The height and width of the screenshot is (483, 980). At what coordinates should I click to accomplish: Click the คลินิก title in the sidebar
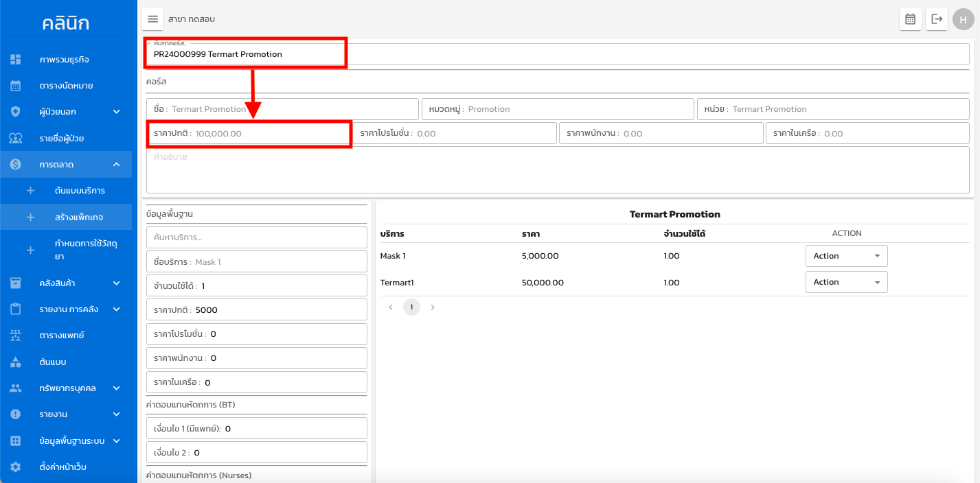click(65, 23)
